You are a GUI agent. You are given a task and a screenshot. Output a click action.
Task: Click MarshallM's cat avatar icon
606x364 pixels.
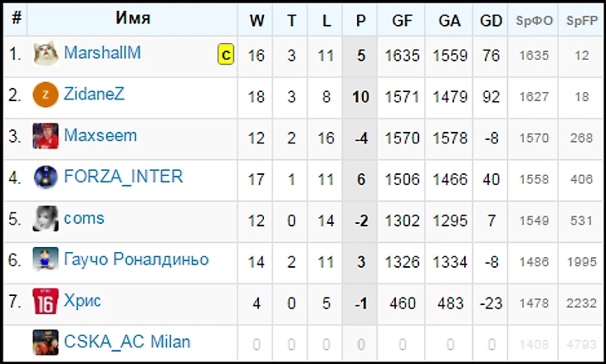pyautogui.click(x=46, y=54)
